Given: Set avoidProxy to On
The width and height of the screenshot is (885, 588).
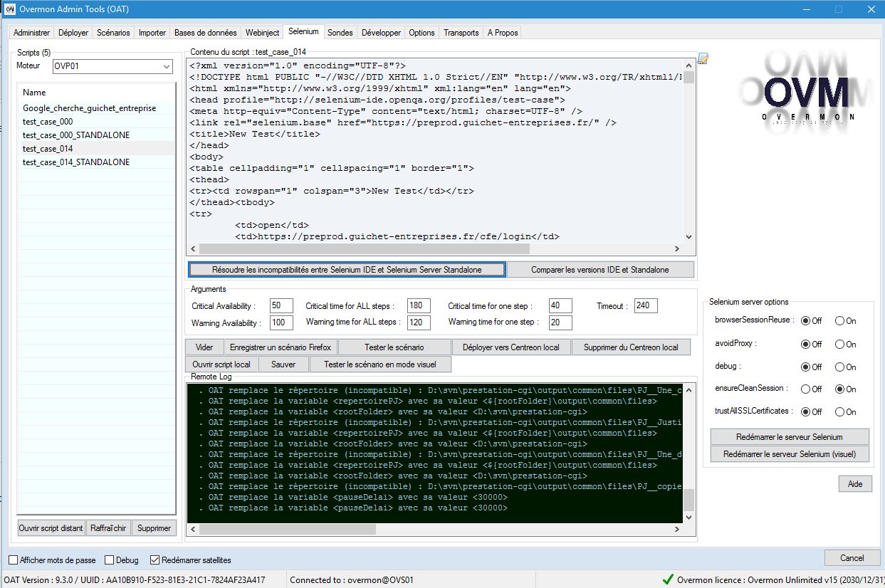Looking at the screenshot, I should tap(840, 345).
